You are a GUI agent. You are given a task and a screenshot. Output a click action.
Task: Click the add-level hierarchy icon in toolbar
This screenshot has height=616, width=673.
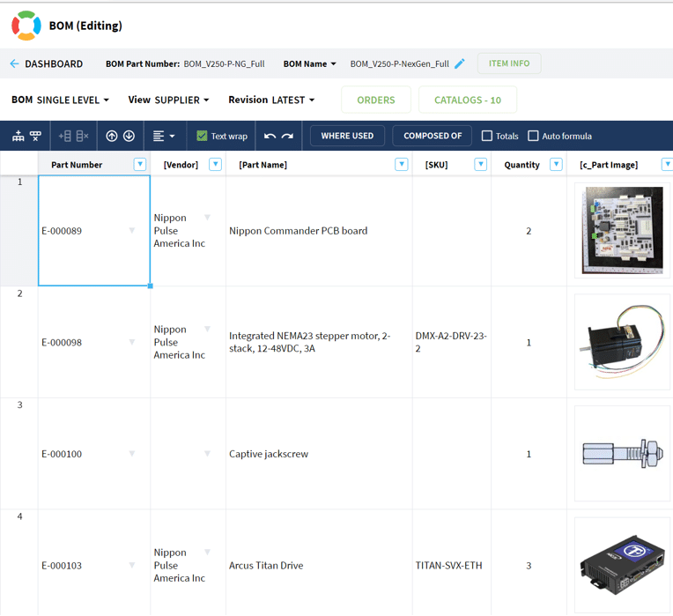(x=18, y=136)
